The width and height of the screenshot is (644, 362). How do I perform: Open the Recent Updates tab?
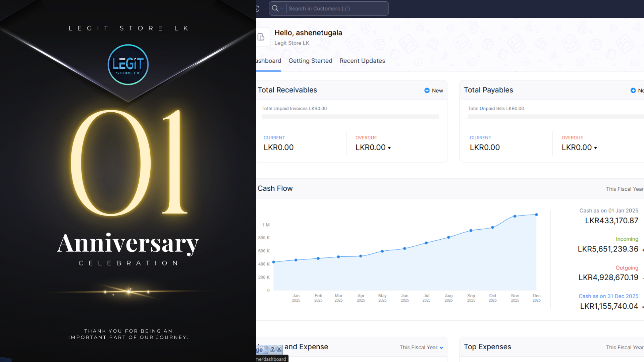362,61
